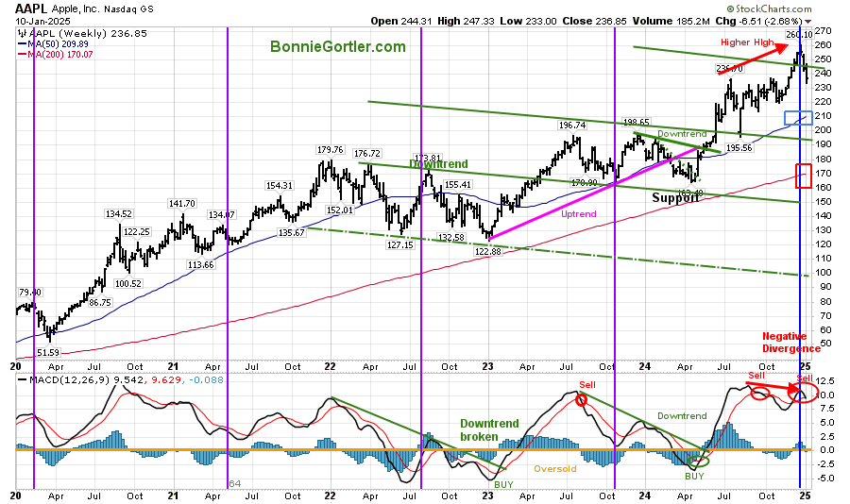Click the 132.58 price label
The height and width of the screenshot is (504, 850).
[451, 237]
